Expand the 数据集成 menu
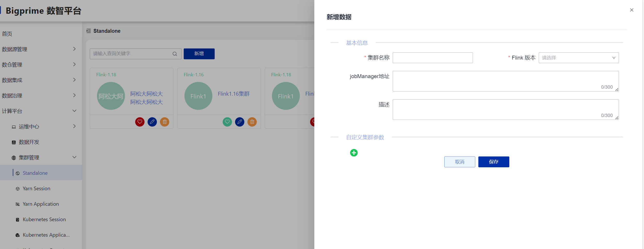 (74, 80)
